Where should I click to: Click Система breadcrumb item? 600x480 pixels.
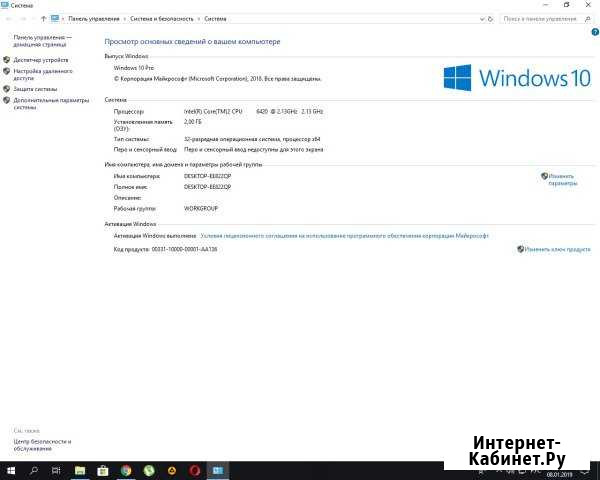point(215,19)
